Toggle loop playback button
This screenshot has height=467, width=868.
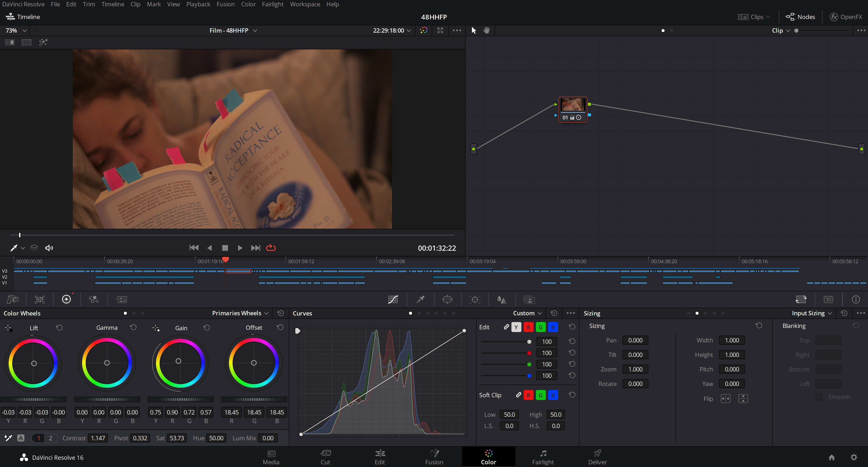[271, 248]
